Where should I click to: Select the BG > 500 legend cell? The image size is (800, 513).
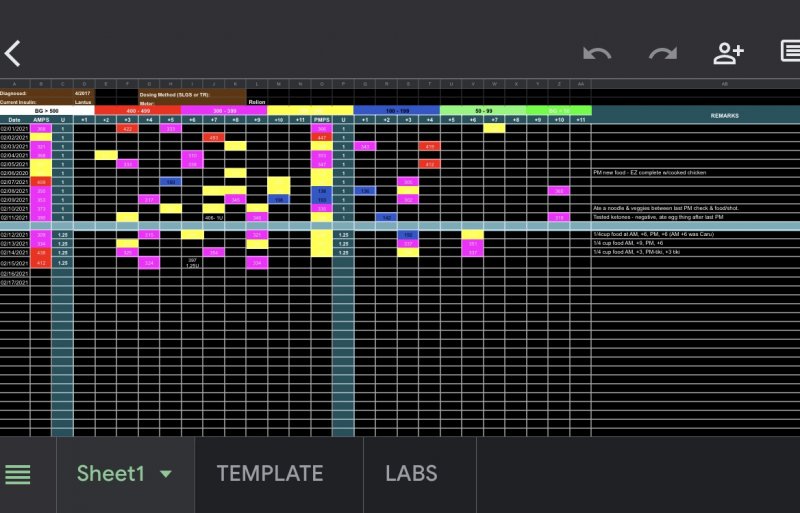coord(47,110)
